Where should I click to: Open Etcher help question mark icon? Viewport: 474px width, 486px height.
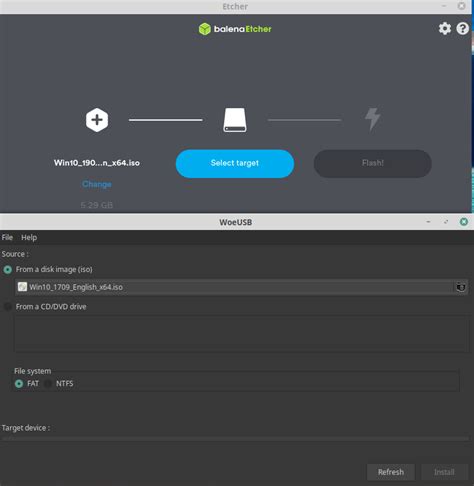(463, 29)
